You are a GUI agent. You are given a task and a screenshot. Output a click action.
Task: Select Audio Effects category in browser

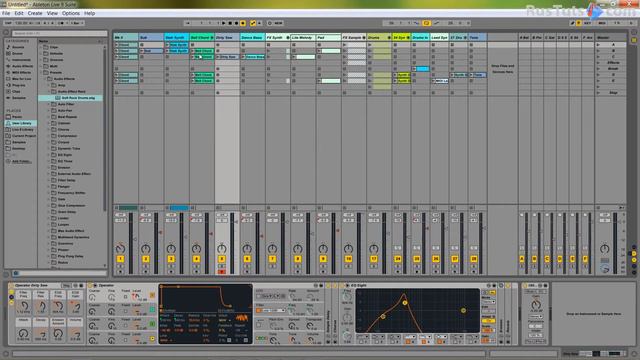22,66
